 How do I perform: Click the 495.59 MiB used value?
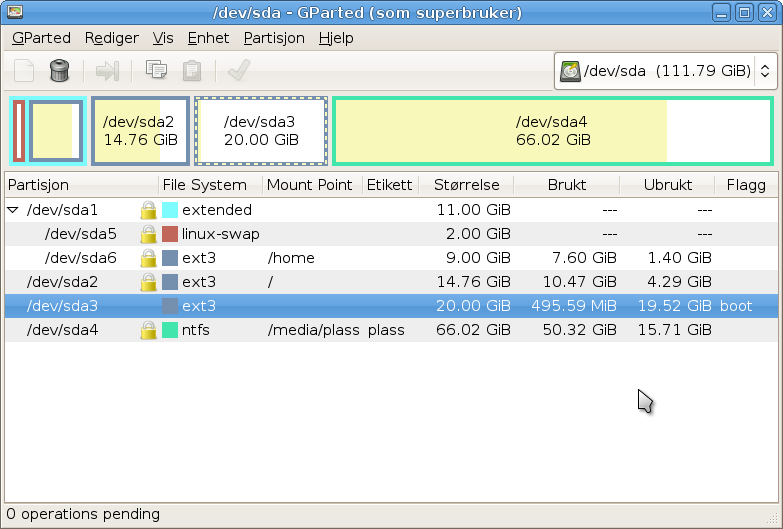pos(574,306)
